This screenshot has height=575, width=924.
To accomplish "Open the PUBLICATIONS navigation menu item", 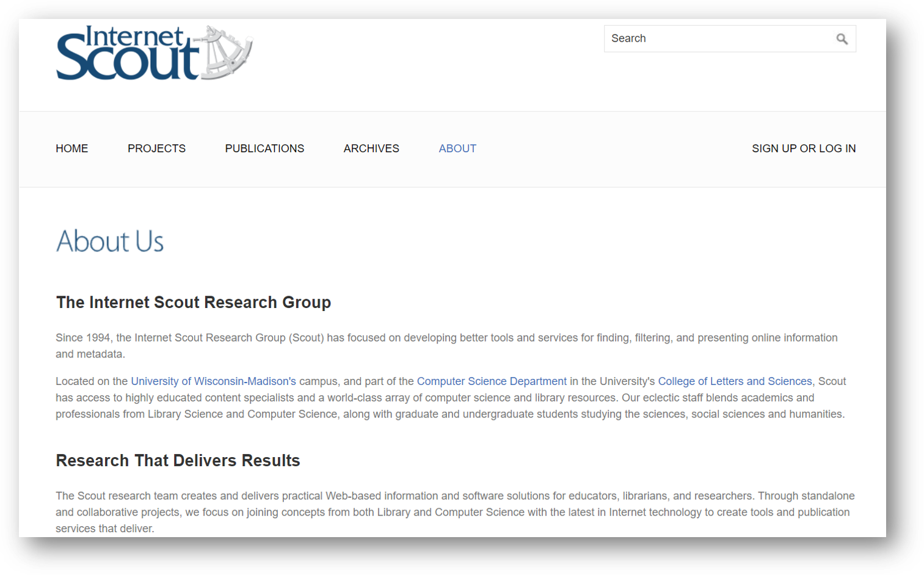I will pyautogui.click(x=264, y=148).
